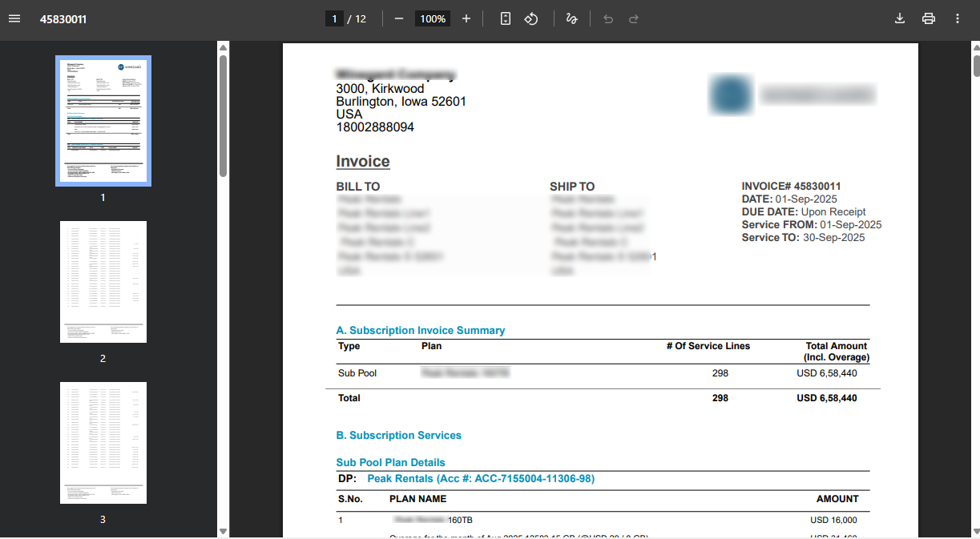The image size is (980, 539).
Task: Click the zoom out minus icon
Action: (x=399, y=18)
